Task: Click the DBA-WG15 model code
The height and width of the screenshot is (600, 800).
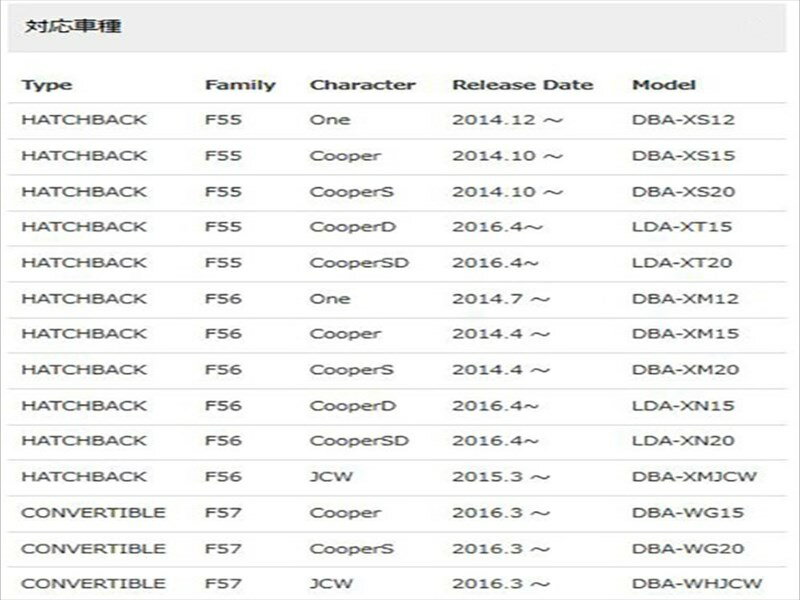Action: click(685, 512)
